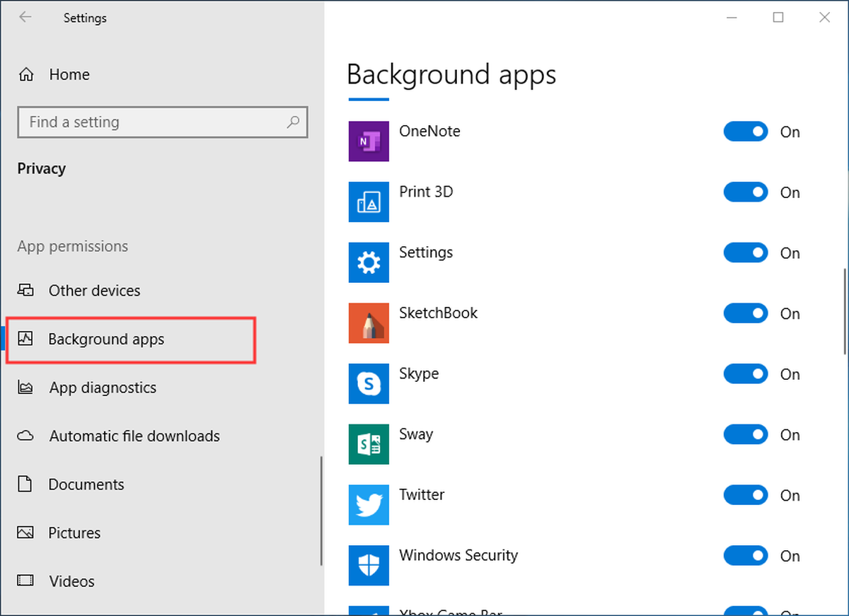Click the Twitter bird icon
Viewport: 849px width, 616px height.
pos(369,505)
